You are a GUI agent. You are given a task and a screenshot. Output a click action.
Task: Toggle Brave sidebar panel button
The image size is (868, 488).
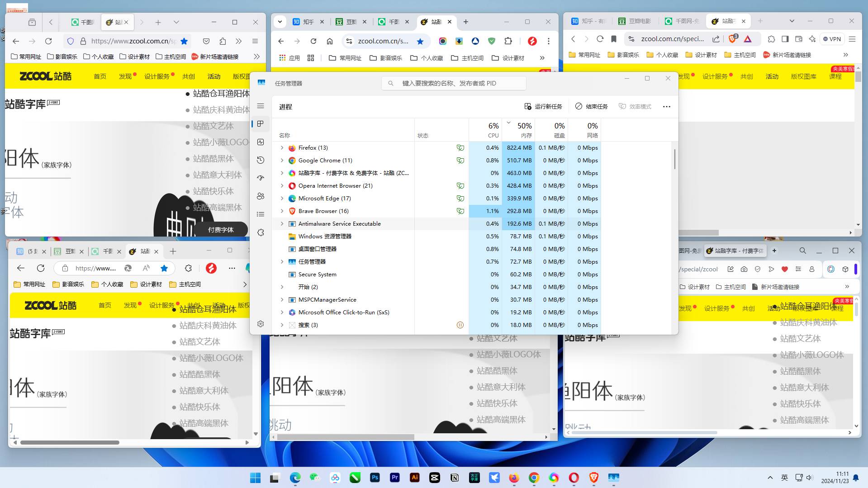[x=785, y=39]
